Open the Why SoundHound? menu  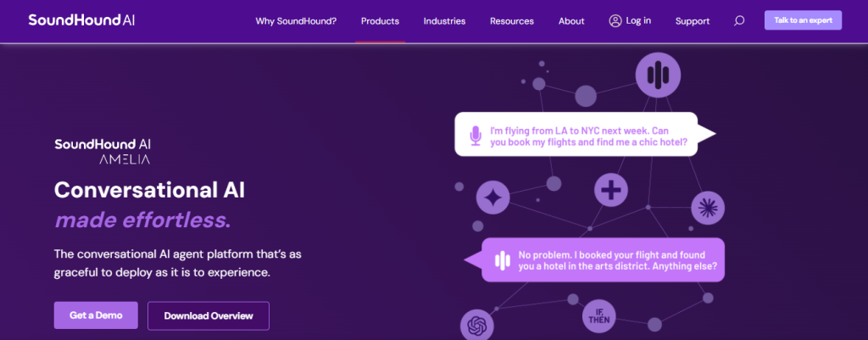pos(296,21)
